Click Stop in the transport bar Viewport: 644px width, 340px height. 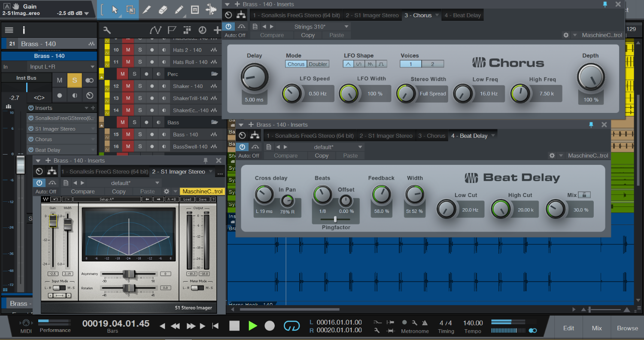tap(234, 326)
